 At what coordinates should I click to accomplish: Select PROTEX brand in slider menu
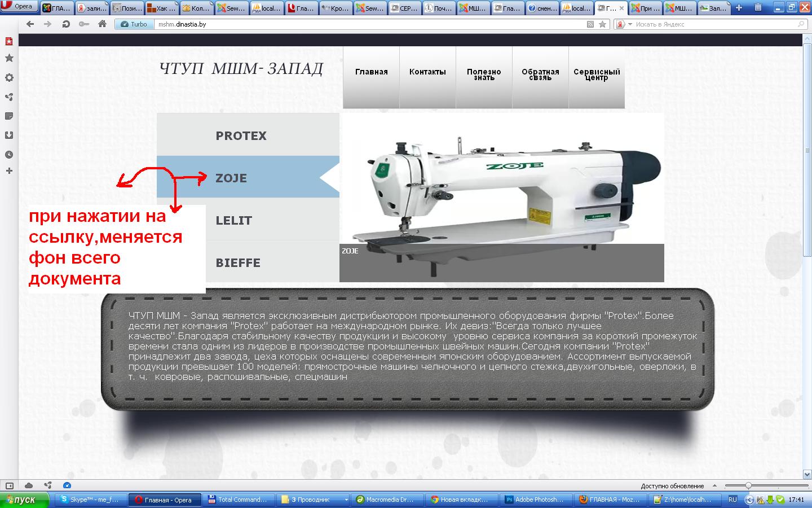tap(248, 134)
